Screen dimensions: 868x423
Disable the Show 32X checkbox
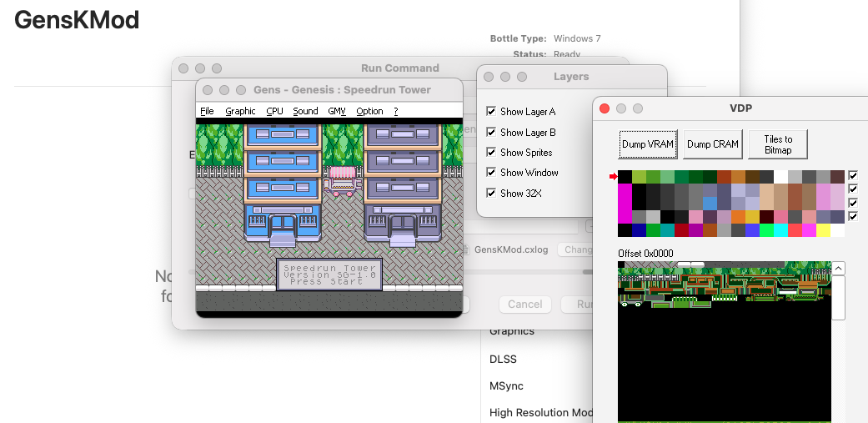[491, 193]
